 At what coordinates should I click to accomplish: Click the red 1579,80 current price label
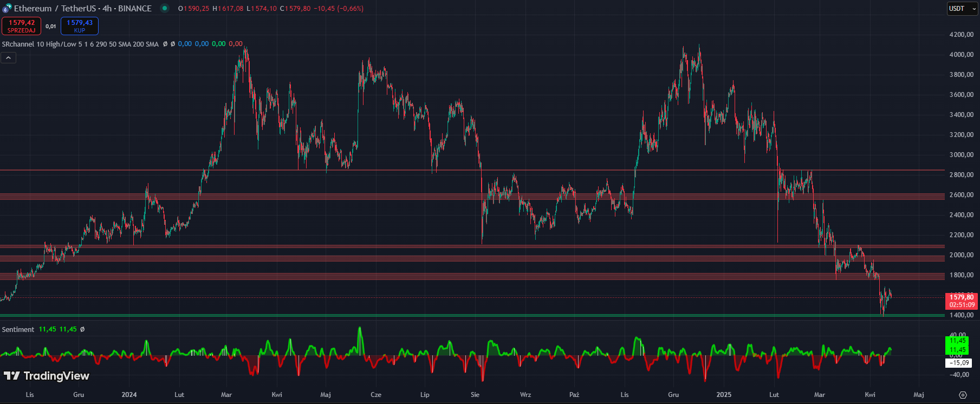tap(962, 297)
